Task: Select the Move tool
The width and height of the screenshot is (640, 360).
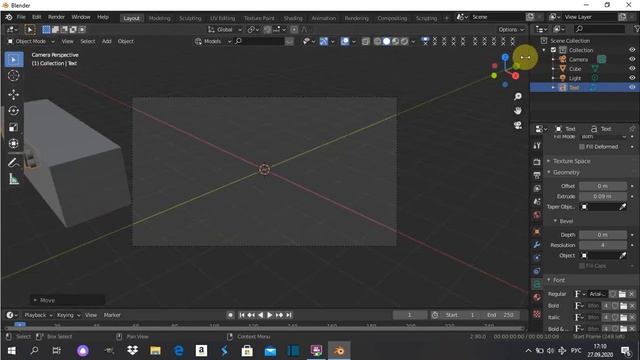Action: pos(13,95)
